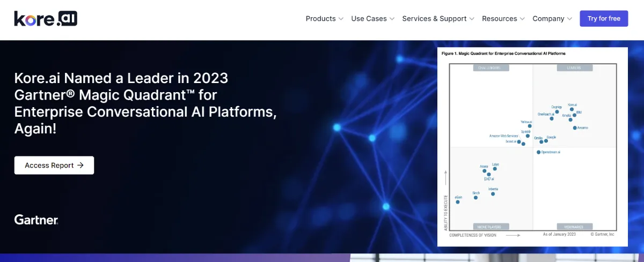Screen dimensions: 644x262
Task: Open the Use Cases menu item
Action: click(x=369, y=19)
